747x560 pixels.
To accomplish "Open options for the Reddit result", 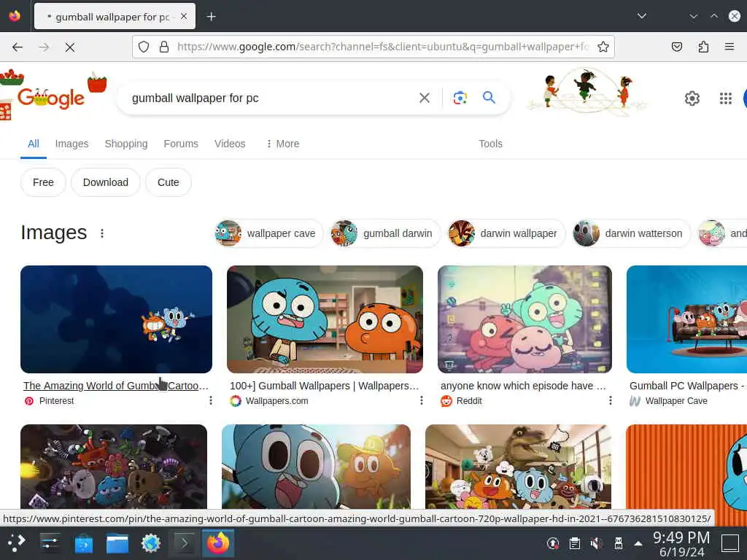I will (x=611, y=401).
